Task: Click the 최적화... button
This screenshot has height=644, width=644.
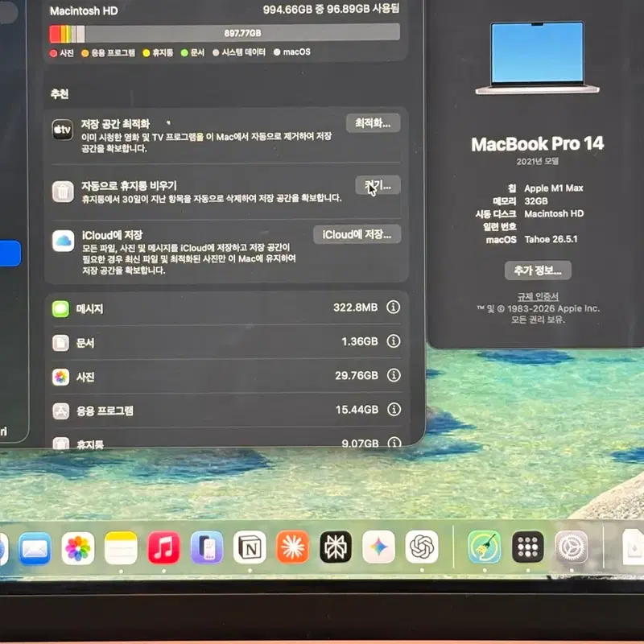Action: (373, 123)
